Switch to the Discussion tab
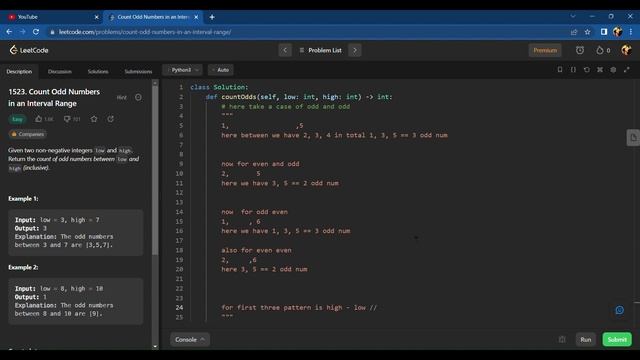Image resolution: width=640 pixels, height=360 pixels. [60, 71]
